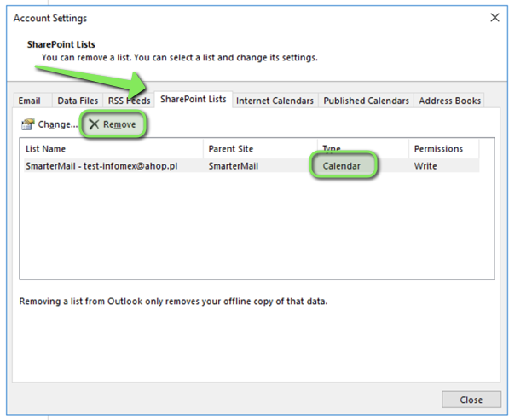The image size is (509, 420).
Task: Select the RSS Feeds tab
Action: (129, 101)
